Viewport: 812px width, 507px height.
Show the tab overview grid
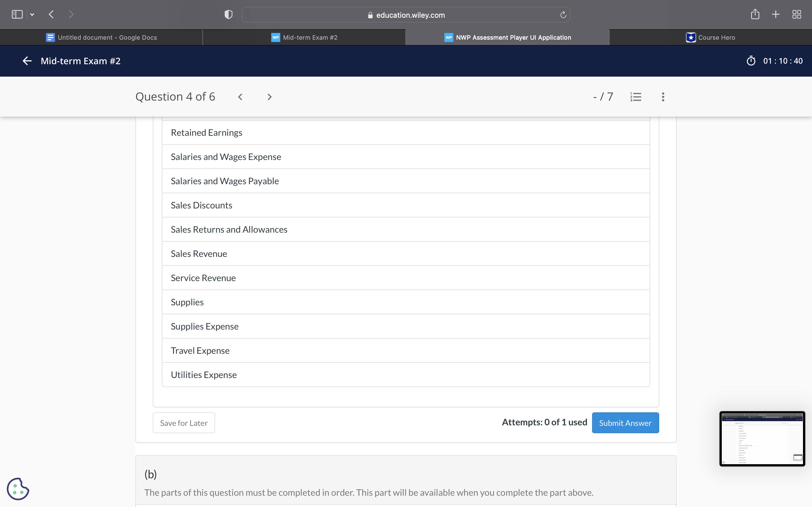796,14
